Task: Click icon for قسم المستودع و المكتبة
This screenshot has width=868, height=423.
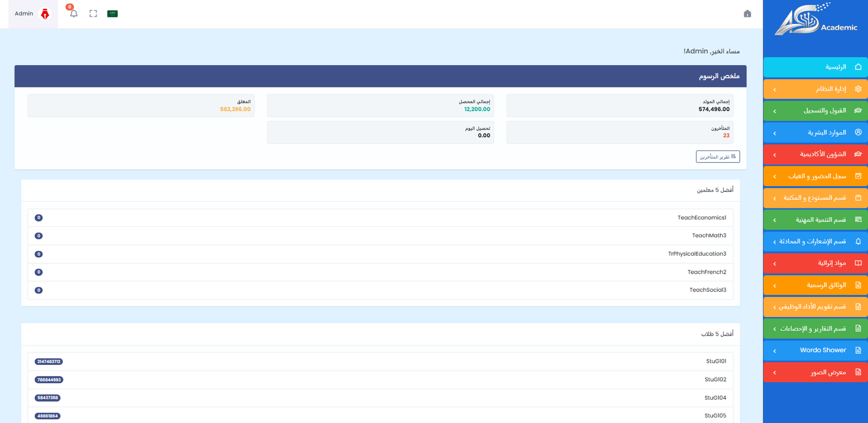Action: (858, 198)
